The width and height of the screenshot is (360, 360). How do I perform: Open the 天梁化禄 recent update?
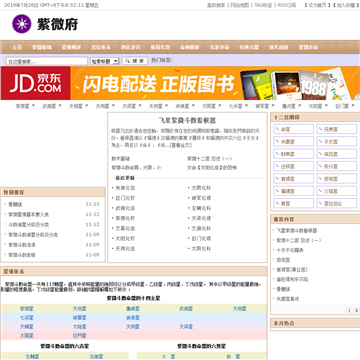[x=201, y=218]
